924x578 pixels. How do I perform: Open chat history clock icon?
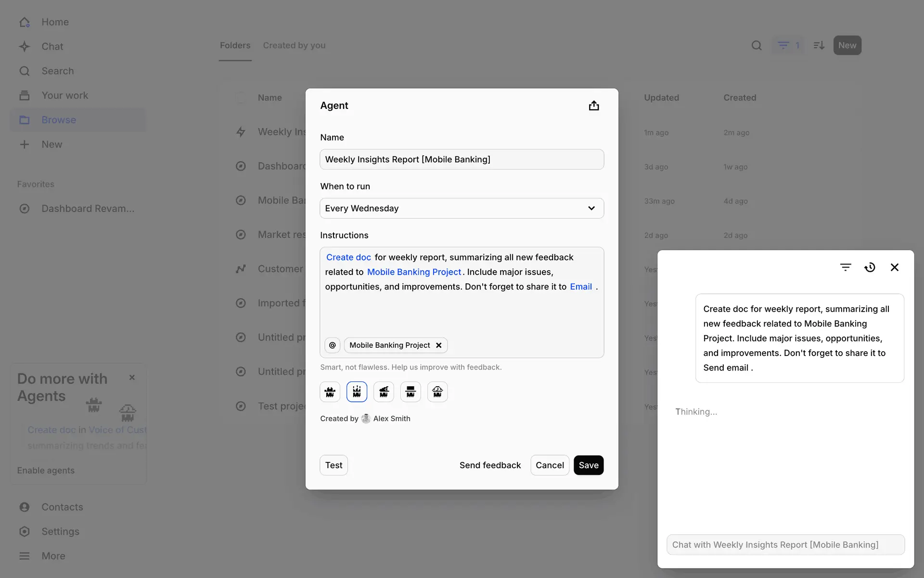pos(870,267)
